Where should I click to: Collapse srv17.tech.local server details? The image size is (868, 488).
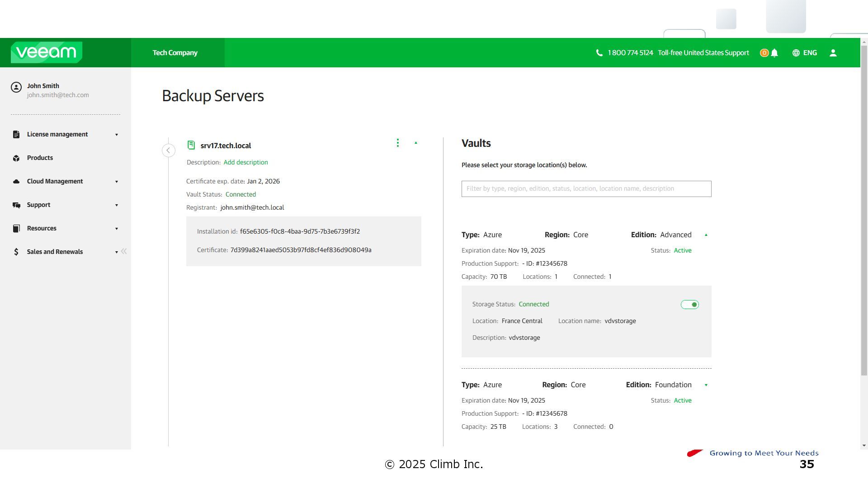click(416, 143)
